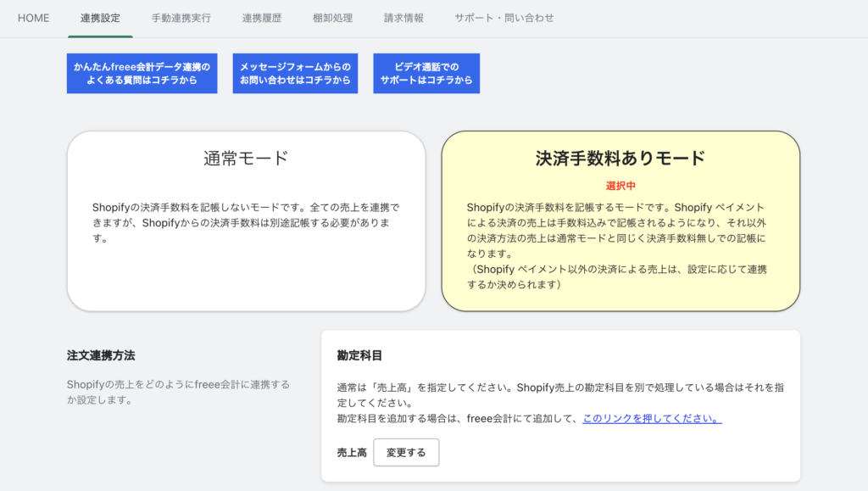The height and width of the screenshot is (491, 868).
Task: Open the HOME tab
Action: click(x=33, y=19)
